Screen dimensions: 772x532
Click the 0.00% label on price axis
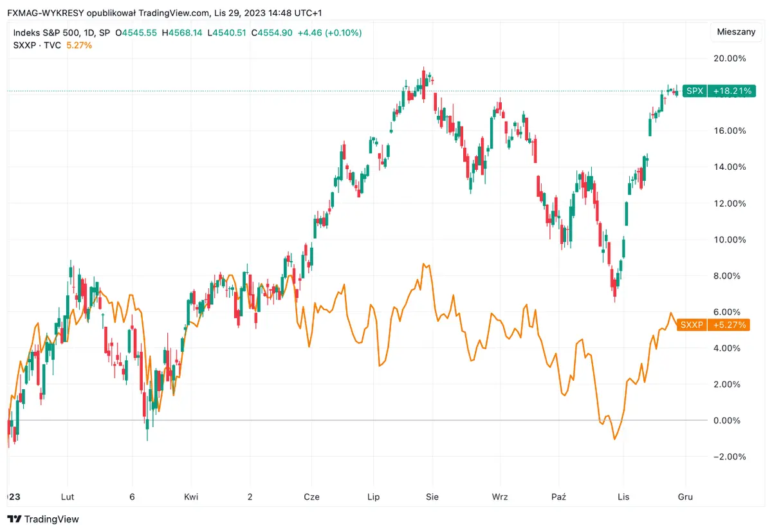click(733, 421)
